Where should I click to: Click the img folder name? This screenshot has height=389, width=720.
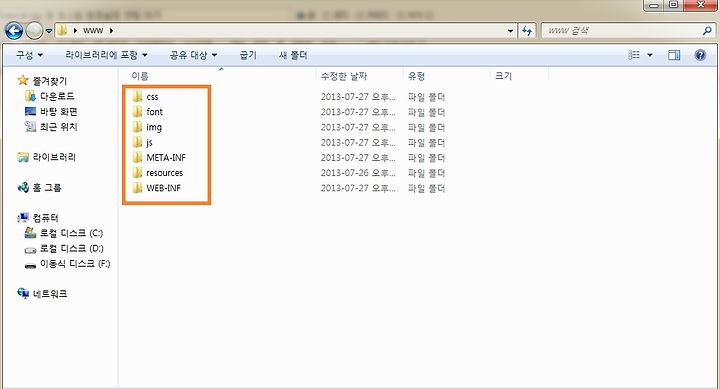click(154, 127)
